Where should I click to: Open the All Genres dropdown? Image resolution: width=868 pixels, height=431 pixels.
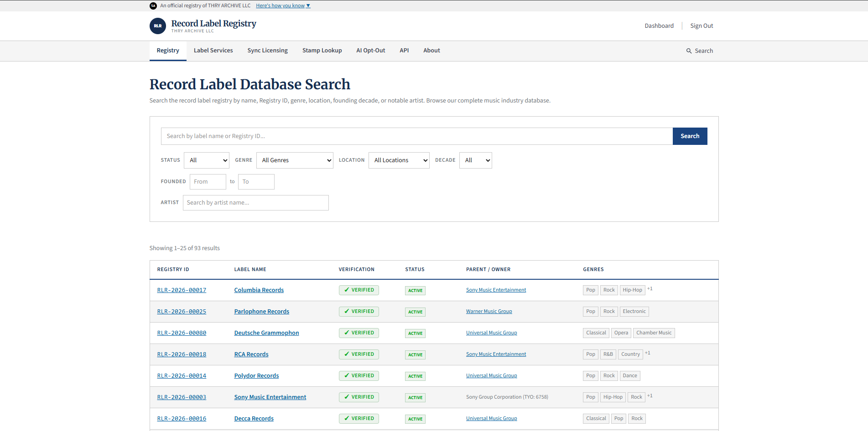pos(295,160)
